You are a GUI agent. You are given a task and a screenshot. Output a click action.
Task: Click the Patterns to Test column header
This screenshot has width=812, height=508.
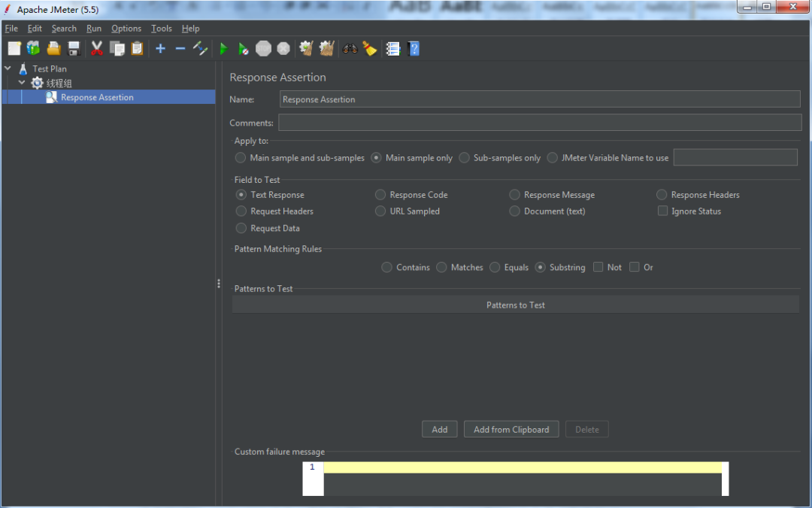tap(515, 305)
